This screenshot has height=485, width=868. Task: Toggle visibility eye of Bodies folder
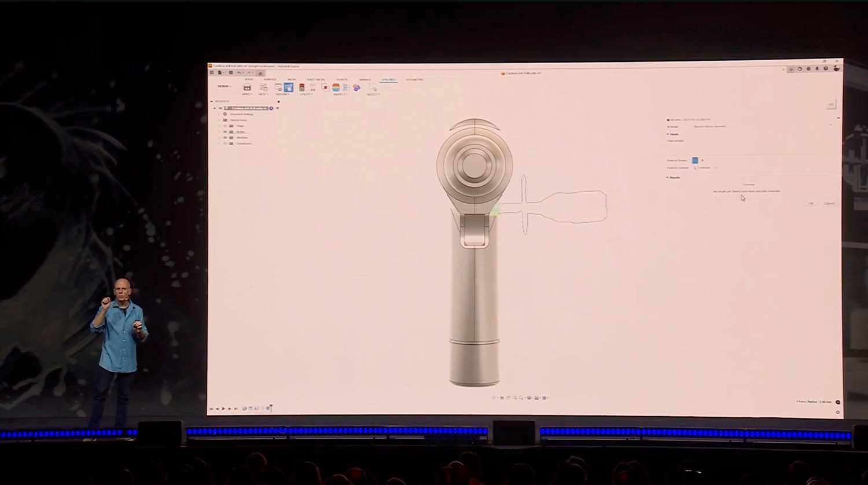point(225,132)
